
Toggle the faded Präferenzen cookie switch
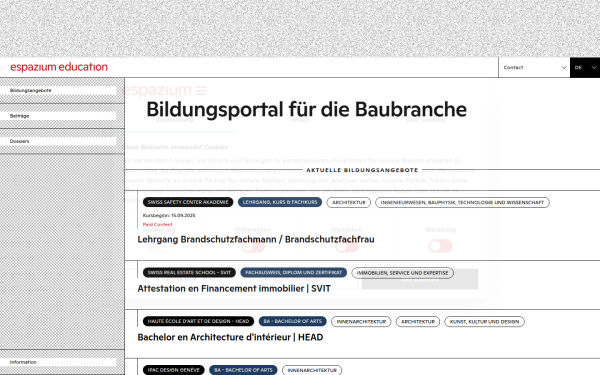point(253,246)
